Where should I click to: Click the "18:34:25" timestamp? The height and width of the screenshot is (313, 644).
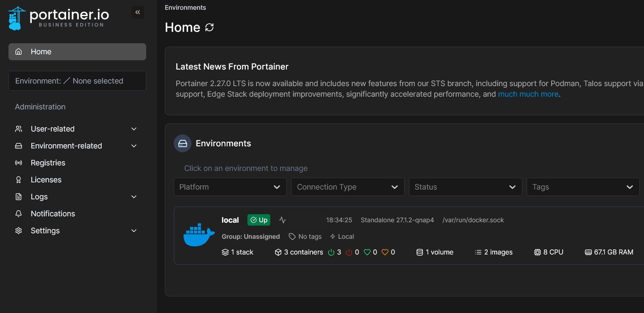coord(339,220)
